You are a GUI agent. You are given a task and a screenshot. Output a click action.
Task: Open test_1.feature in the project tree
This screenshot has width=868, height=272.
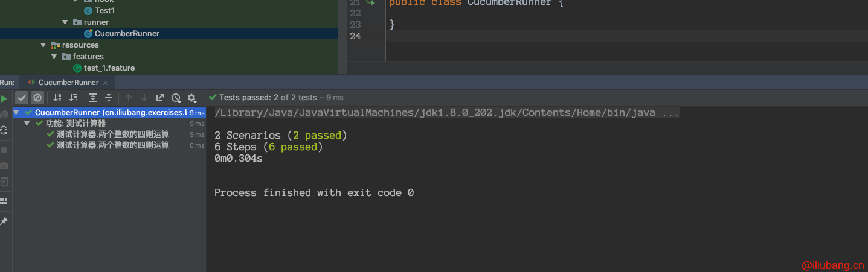tap(109, 68)
